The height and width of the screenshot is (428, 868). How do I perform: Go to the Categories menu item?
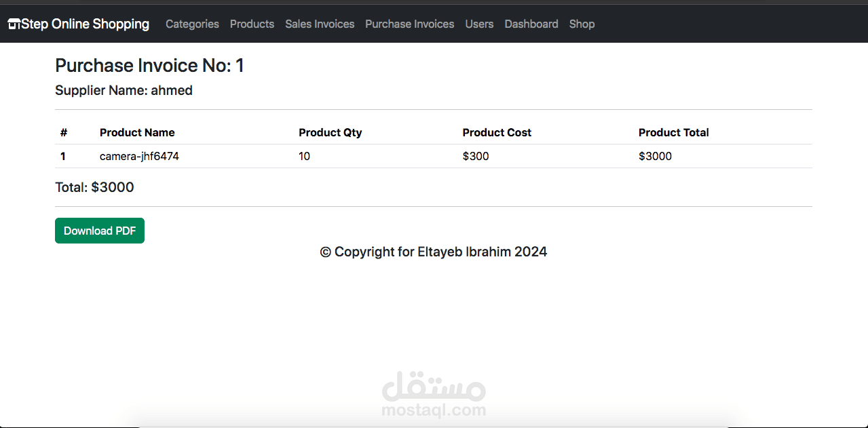192,24
